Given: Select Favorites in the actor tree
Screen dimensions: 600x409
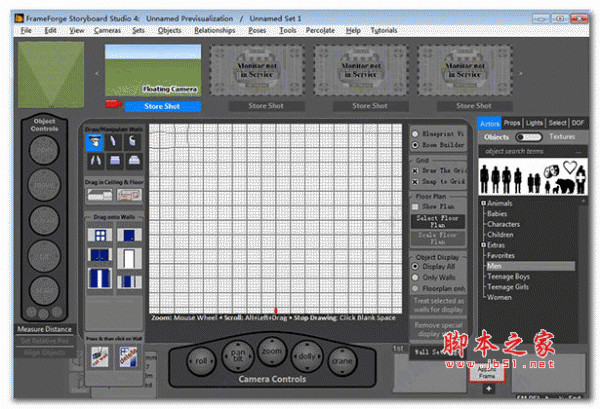Looking at the screenshot, I should tap(501, 255).
